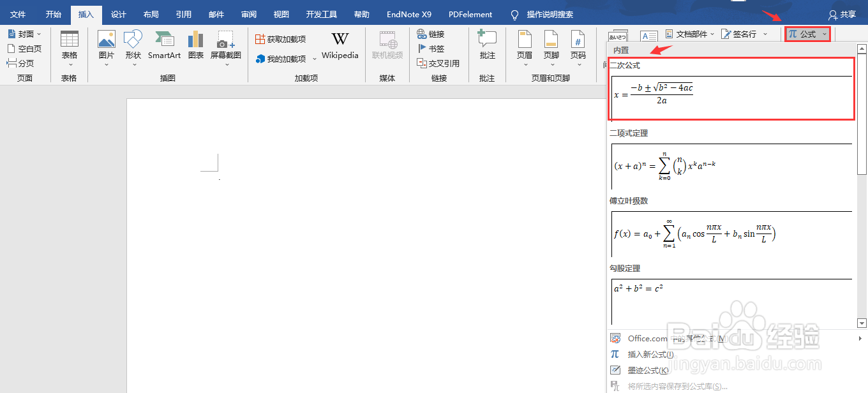Click the gallery scrollbar up arrow
Image resolution: width=868 pixels, height=393 pixels.
click(862, 48)
